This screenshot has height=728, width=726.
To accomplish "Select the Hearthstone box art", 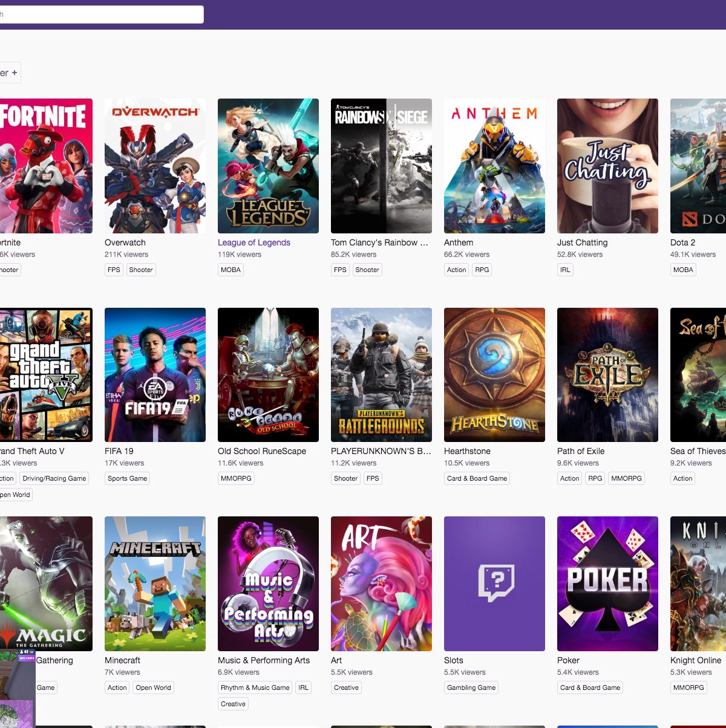I will click(x=494, y=375).
